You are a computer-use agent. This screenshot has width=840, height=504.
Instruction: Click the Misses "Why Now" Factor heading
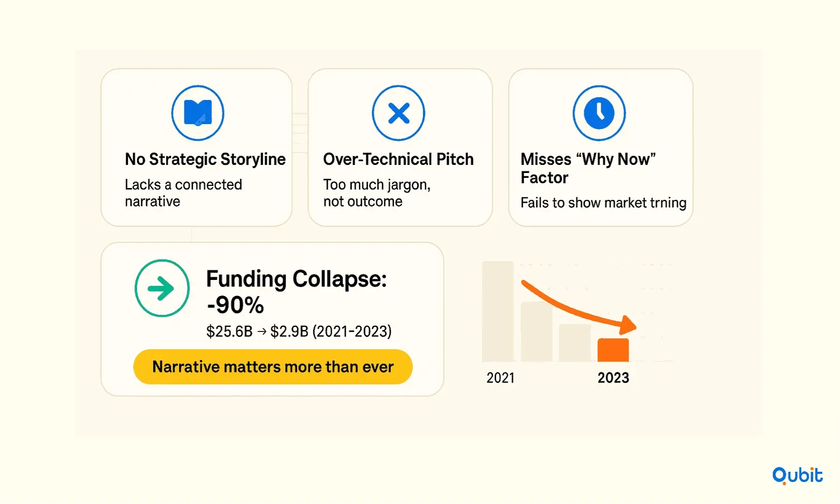(x=588, y=168)
